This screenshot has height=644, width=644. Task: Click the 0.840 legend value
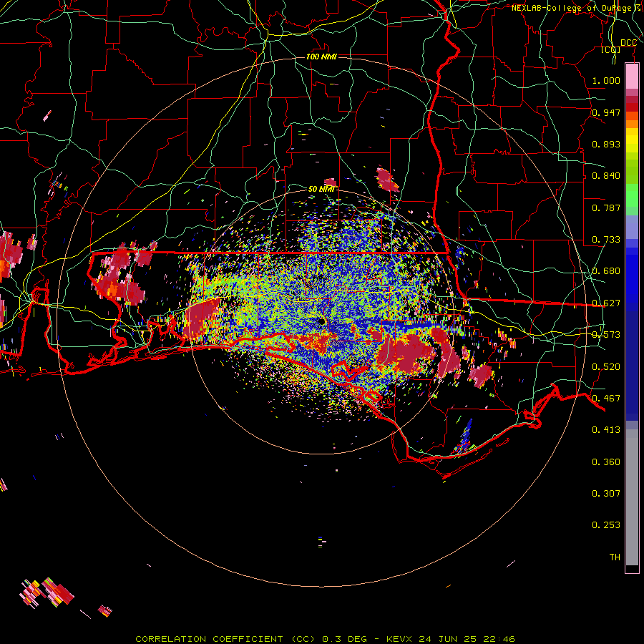606,176
